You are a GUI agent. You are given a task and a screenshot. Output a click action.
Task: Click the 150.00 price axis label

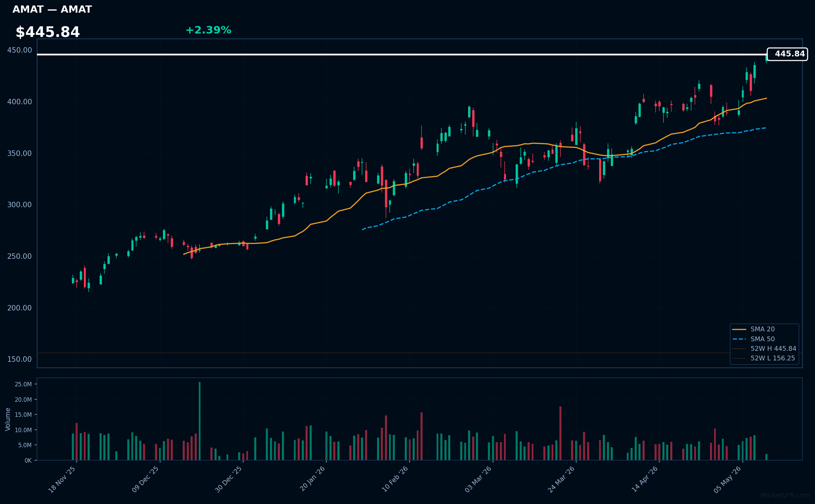(x=20, y=359)
